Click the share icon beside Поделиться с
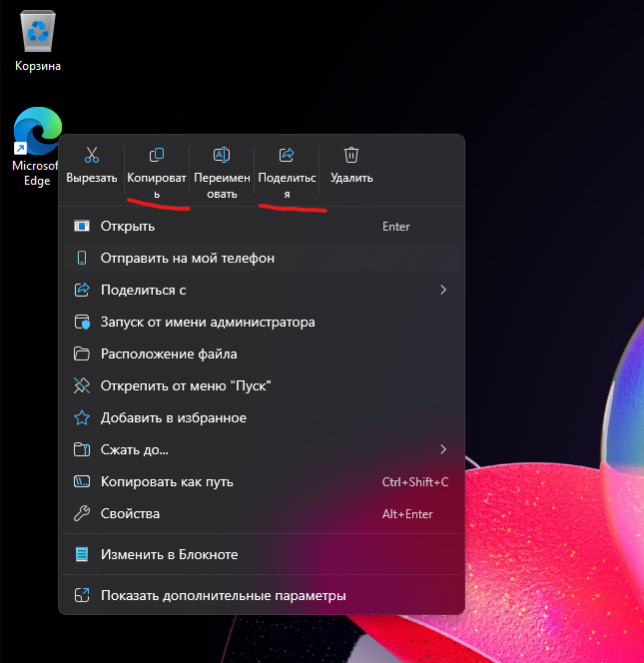644x663 pixels. click(82, 290)
